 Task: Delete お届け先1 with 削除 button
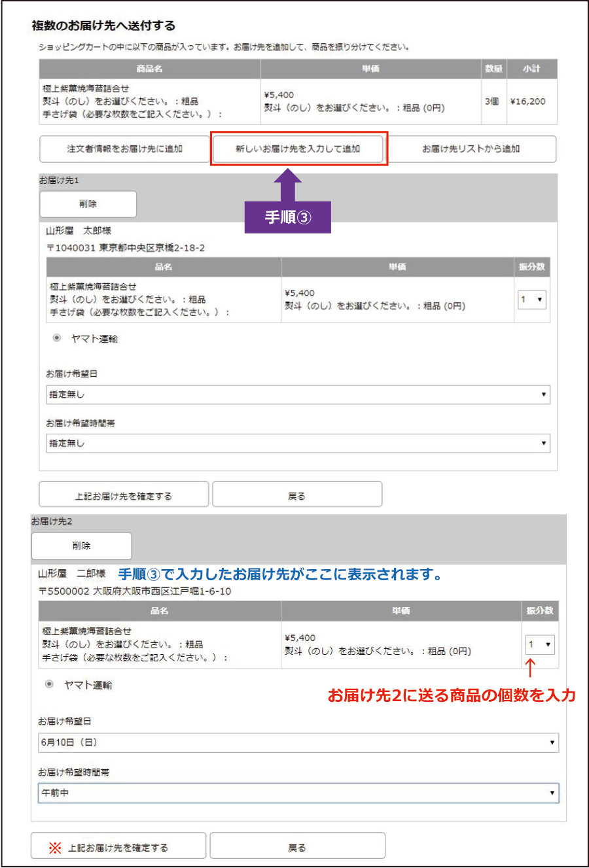point(88,204)
